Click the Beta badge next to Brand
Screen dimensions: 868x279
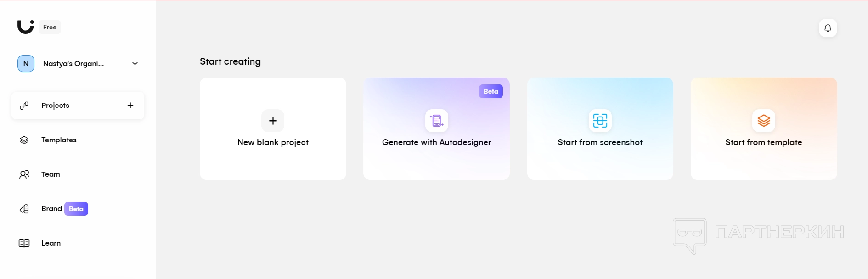[x=76, y=209]
